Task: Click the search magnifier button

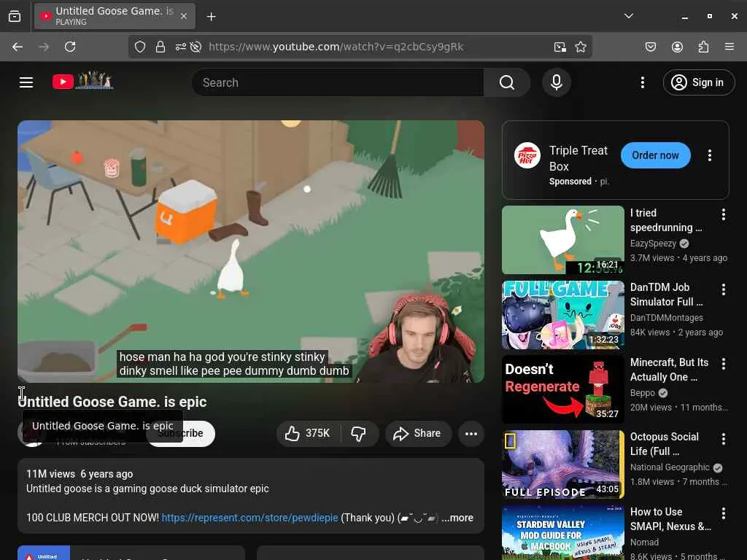Action: (507, 82)
